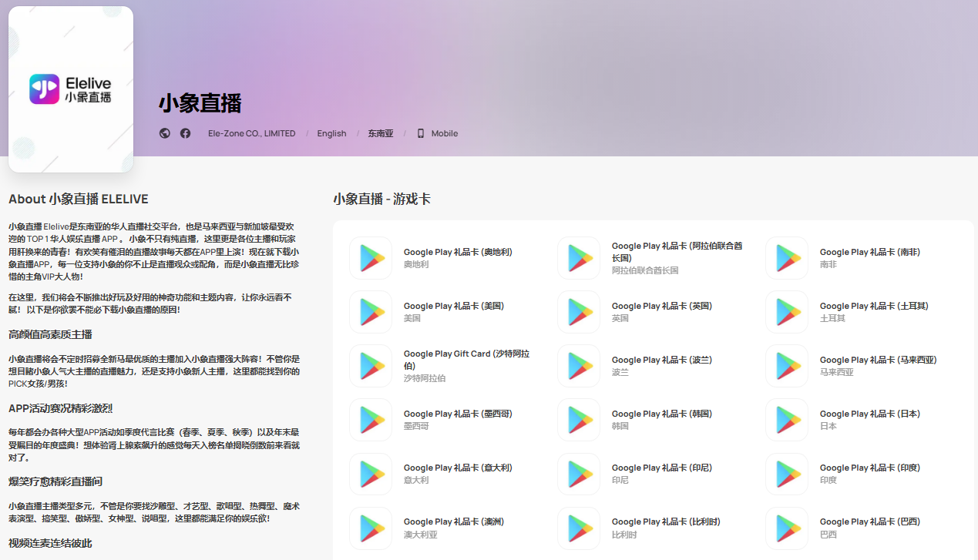Click the 东南亚 region label
Image resolution: width=978 pixels, height=560 pixels.
click(x=381, y=133)
